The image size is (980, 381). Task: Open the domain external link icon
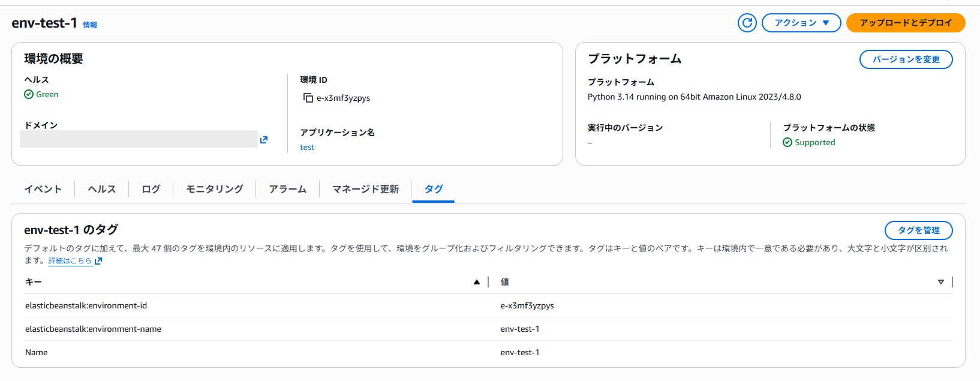click(264, 140)
